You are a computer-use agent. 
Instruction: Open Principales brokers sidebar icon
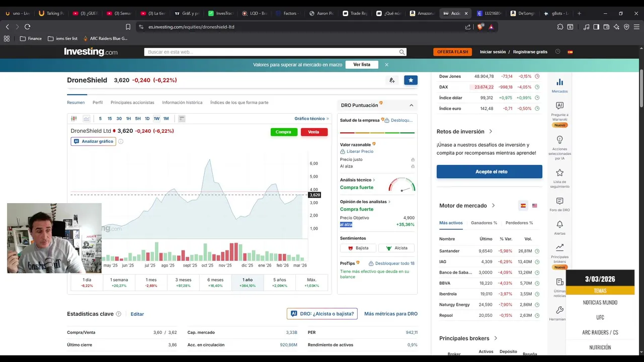[x=559, y=255]
